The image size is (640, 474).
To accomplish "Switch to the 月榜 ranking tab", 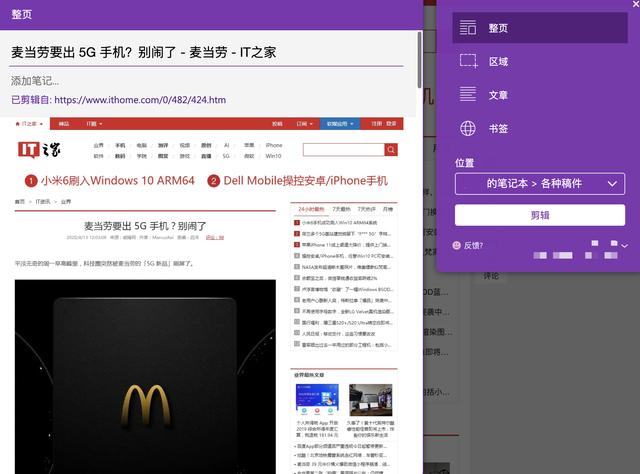I will (x=388, y=209).
